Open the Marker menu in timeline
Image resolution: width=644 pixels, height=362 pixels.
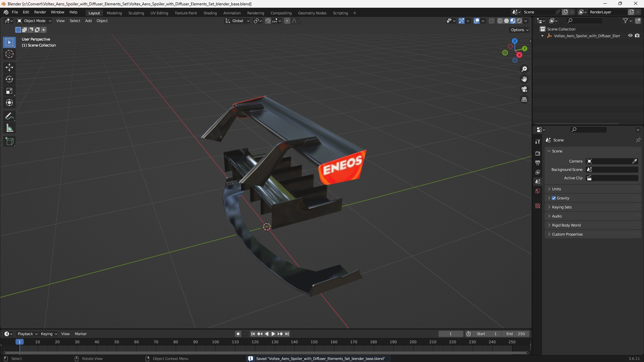pos(80,334)
